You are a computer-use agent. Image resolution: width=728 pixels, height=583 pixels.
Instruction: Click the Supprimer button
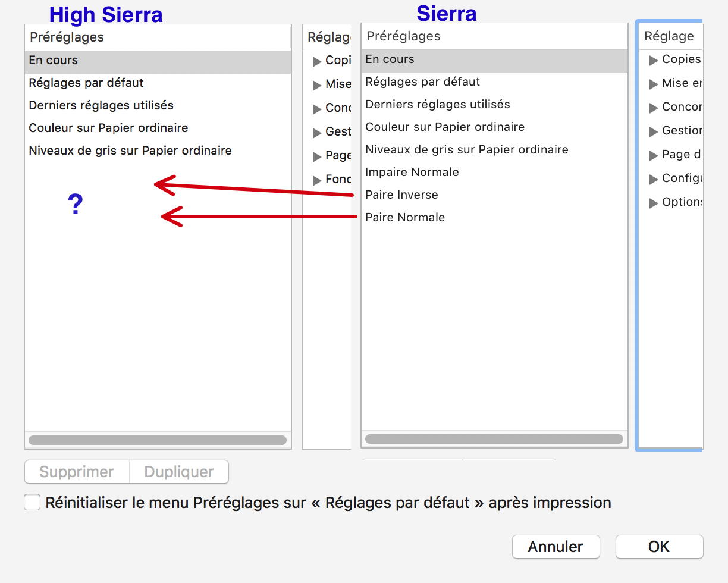77,472
